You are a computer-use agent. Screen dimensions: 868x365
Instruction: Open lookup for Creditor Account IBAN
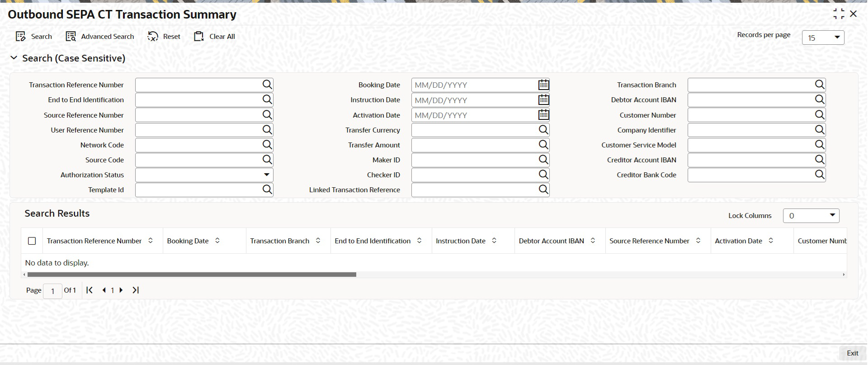pyautogui.click(x=820, y=160)
